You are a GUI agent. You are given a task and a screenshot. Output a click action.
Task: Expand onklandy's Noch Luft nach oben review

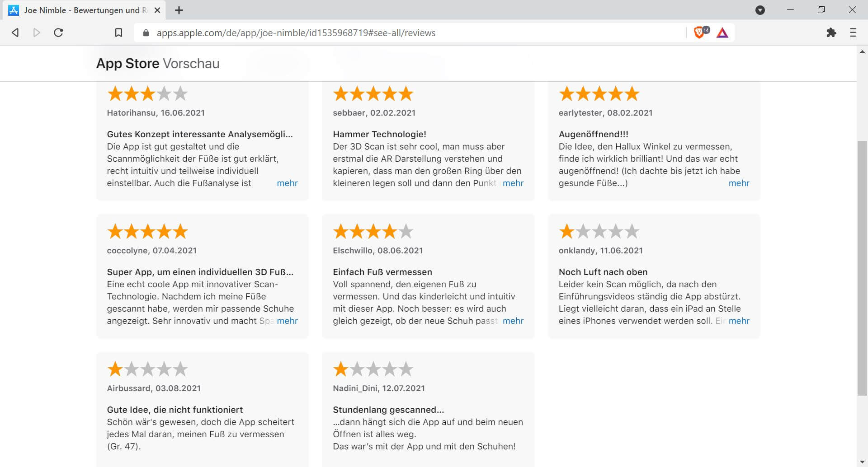[x=739, y=321]
